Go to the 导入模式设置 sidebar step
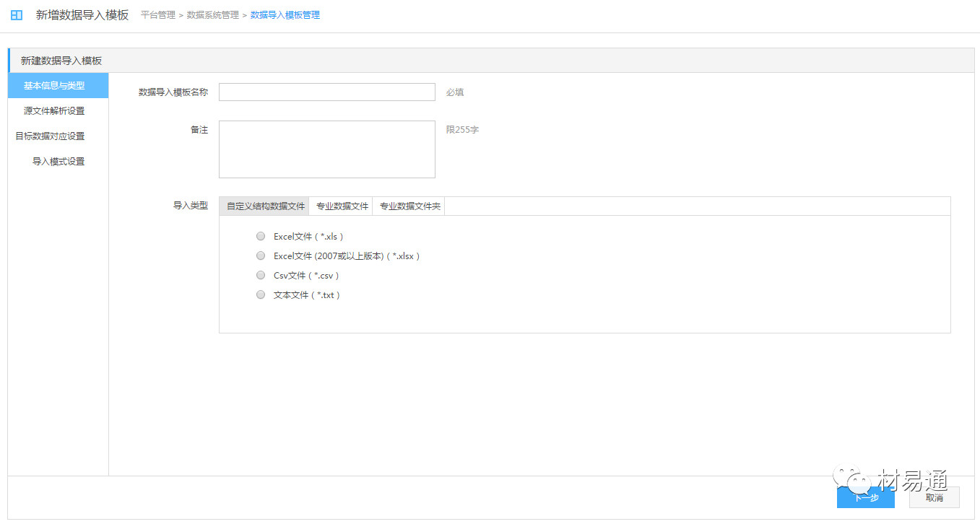 [x=58, y=162]
